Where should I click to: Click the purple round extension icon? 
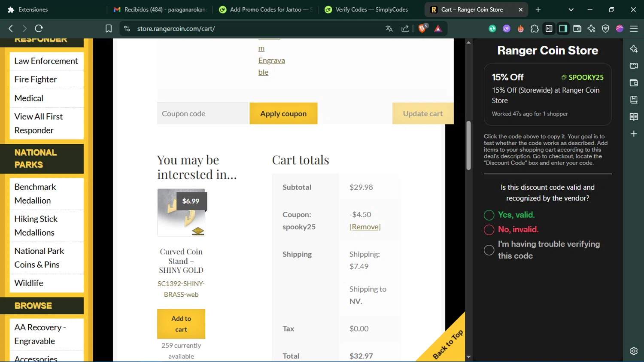(507, 28)
